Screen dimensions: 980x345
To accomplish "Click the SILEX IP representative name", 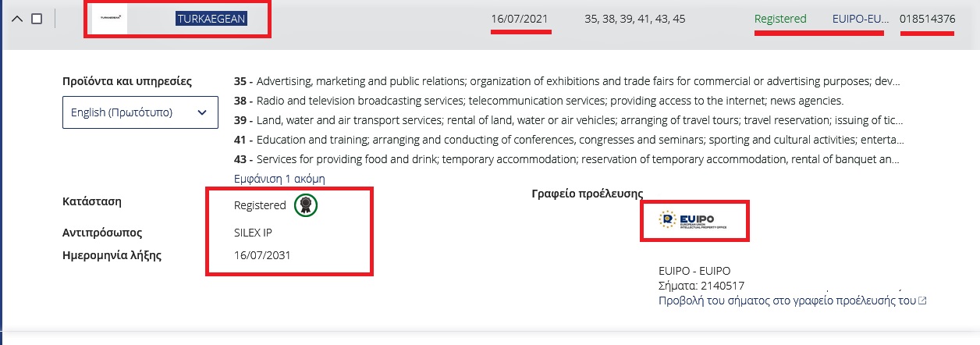I will pyautogui.click(x=253, y=233).
